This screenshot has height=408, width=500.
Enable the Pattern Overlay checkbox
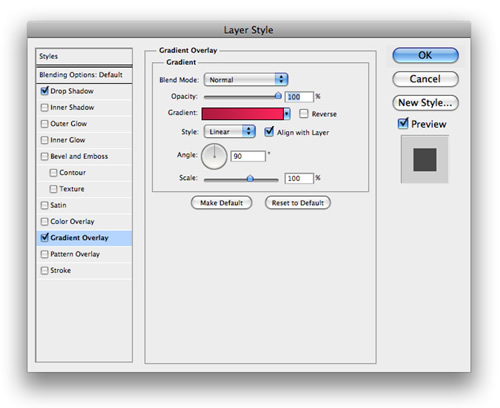(44, 254)
